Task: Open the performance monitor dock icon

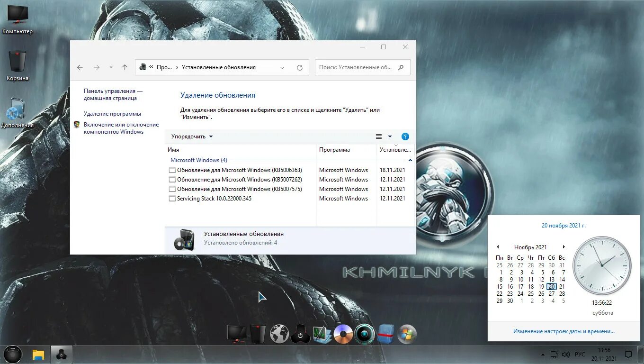Action: 322,334
